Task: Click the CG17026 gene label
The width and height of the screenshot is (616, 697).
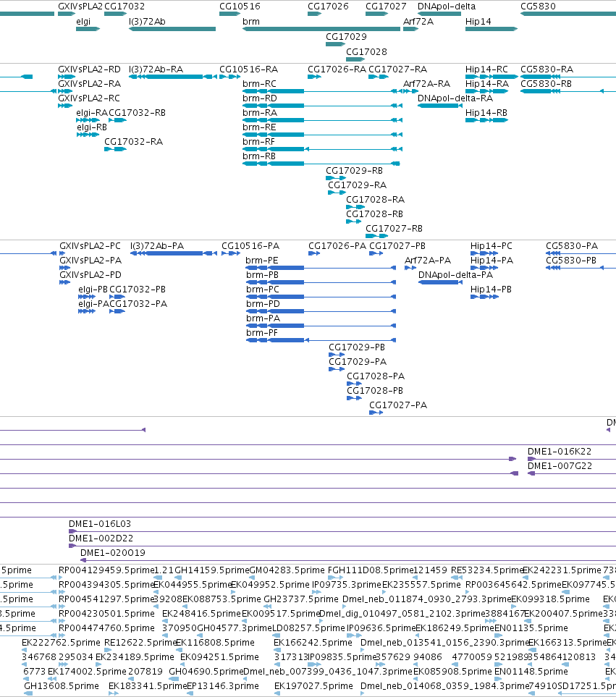Action: [328, 7]
